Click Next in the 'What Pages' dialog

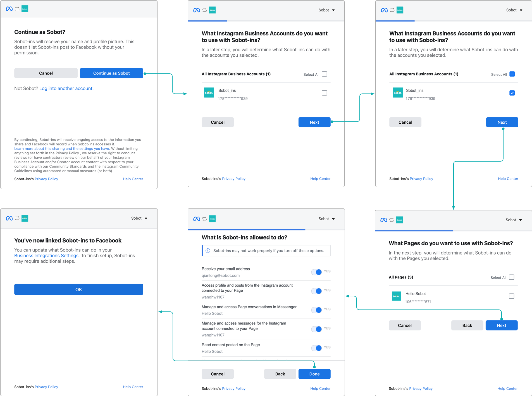coord(502,325)
